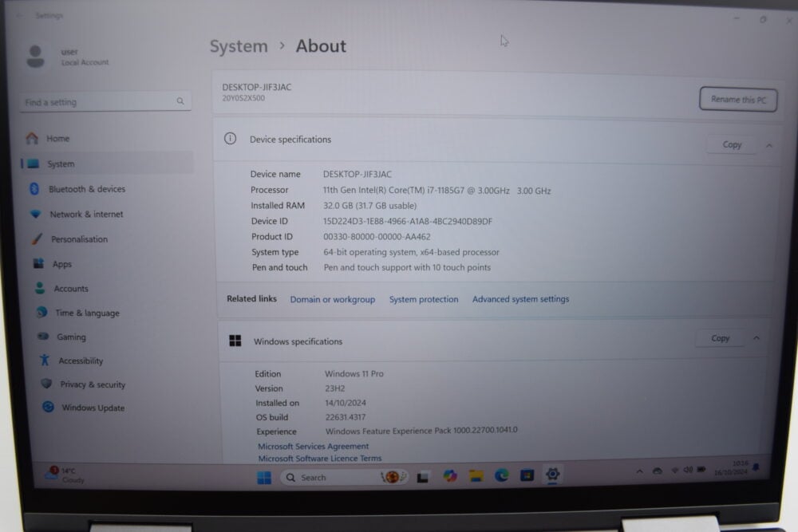Select the Device ID value text

click(408, 221)
